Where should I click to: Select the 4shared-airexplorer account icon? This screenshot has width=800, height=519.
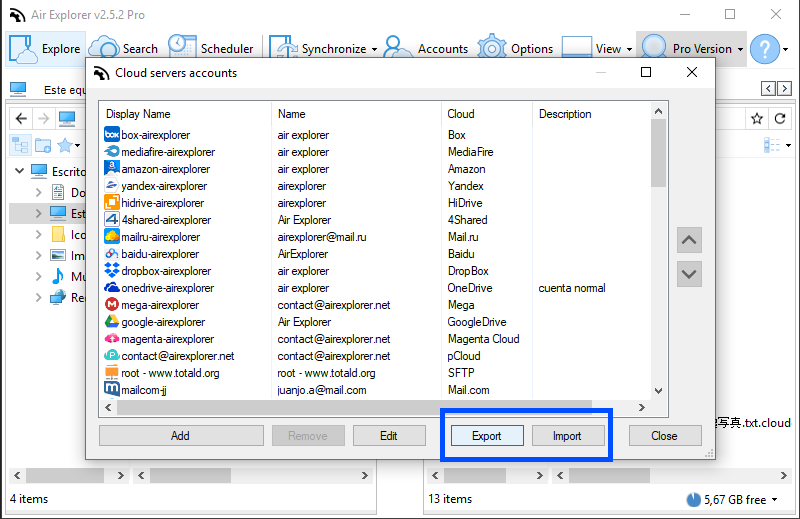click(x=112, y=219)
